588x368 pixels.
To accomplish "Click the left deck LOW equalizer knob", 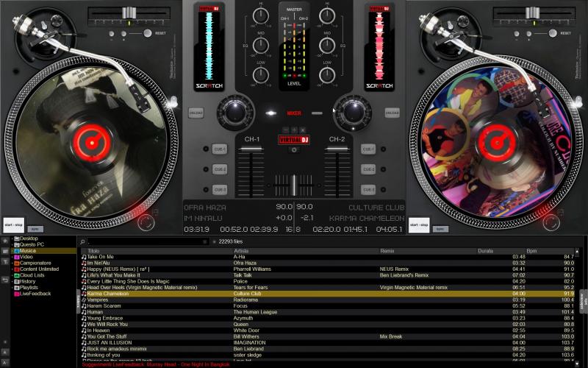I will pyautogui.click(x=261, y=75).
